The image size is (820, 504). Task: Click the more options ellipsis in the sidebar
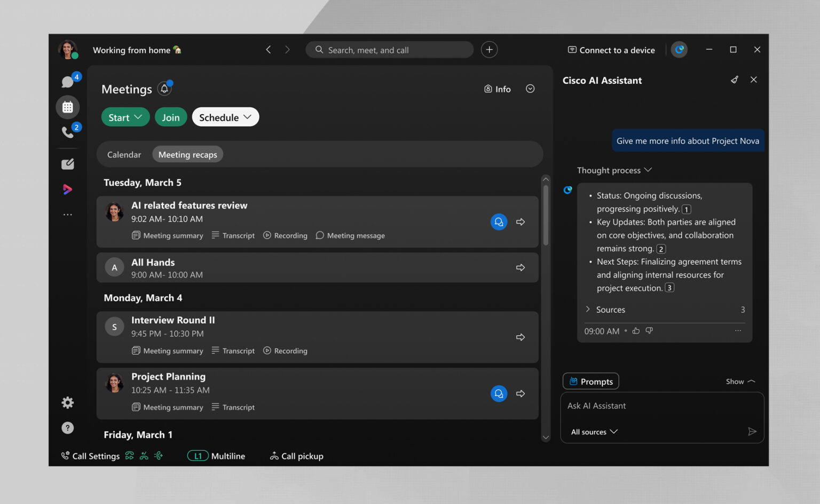point(67,214)
